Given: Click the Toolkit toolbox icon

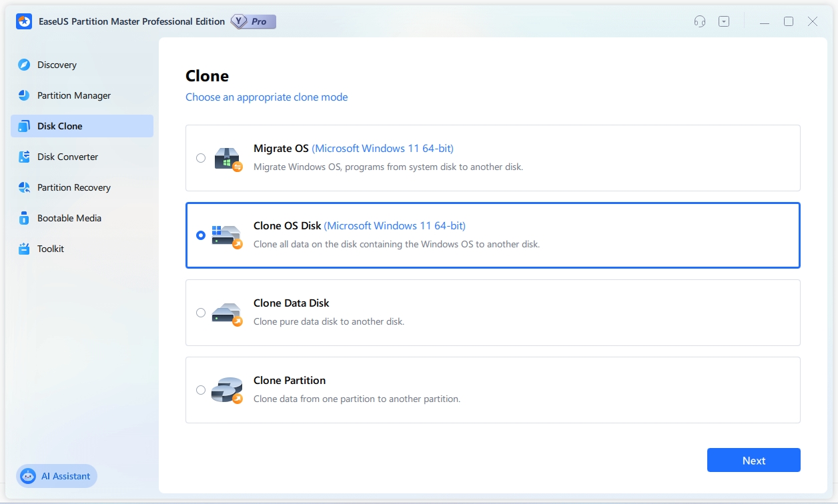Looking at the screenshot, I should 24,249.
